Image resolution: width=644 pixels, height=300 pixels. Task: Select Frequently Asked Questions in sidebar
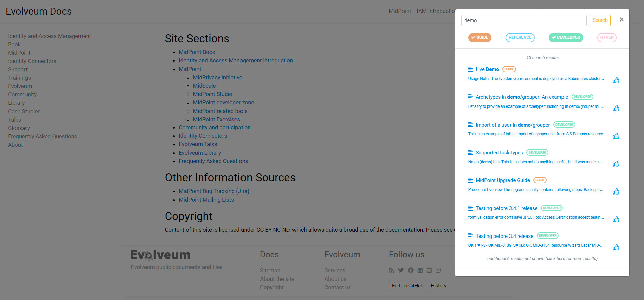point(43,136)
